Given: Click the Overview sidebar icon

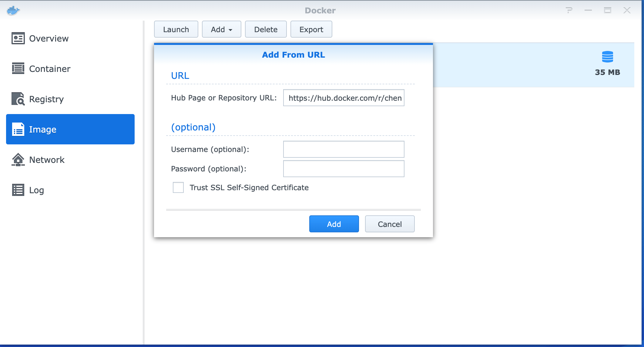Looking at the screenshot, I should [18, 39].
